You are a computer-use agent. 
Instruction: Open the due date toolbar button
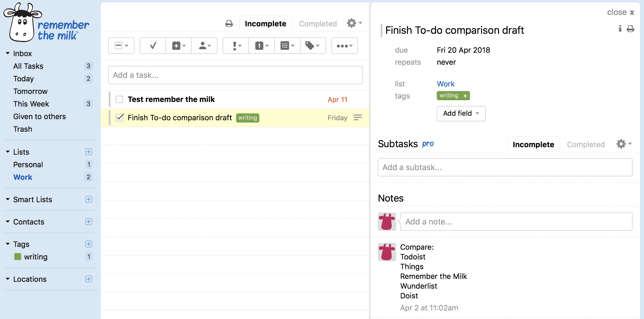[262, 46]
